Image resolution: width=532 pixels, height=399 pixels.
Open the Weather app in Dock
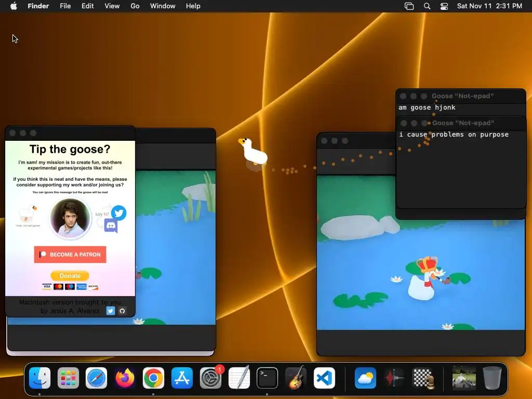tap(365, 378)
